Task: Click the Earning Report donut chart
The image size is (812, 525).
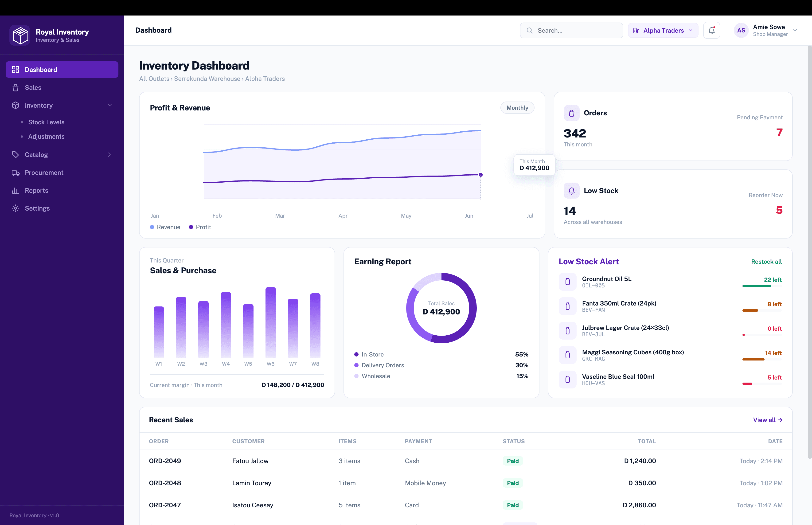Action: 441,308
